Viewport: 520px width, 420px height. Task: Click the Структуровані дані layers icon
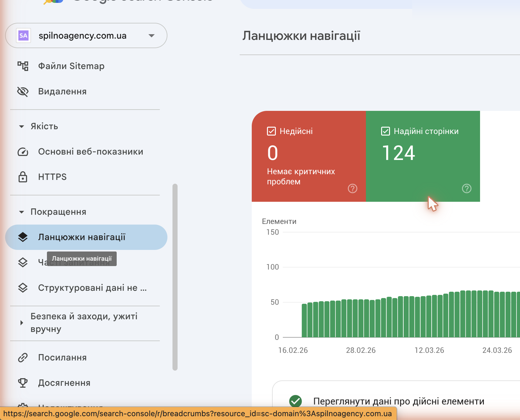tap(23, 288)
